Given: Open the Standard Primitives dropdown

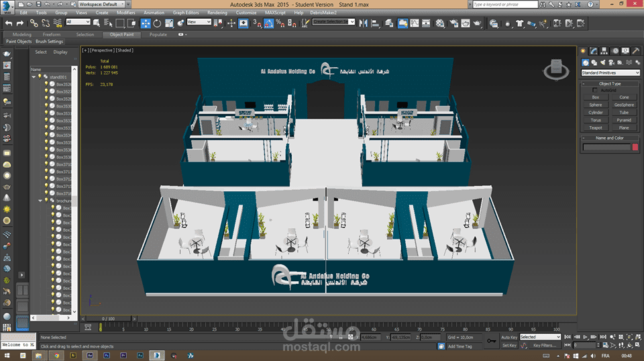Looking at the screenshot, I should (610, 72).
